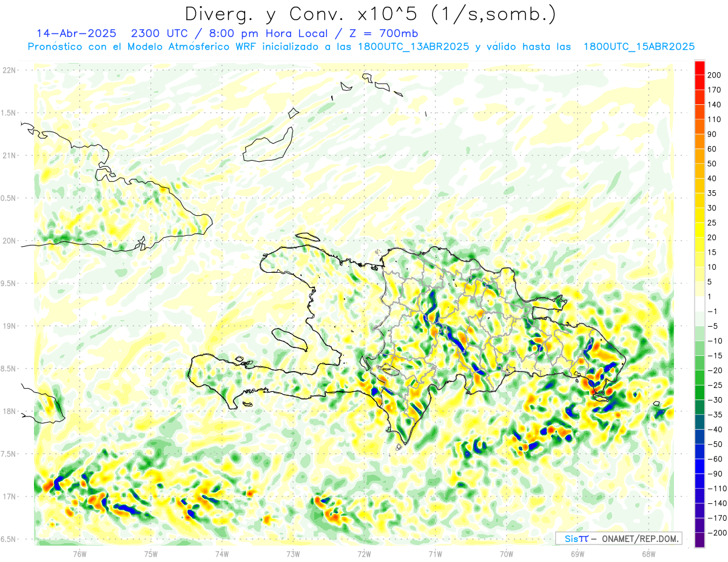Click the colorbar value "60"

pos(713,149)
